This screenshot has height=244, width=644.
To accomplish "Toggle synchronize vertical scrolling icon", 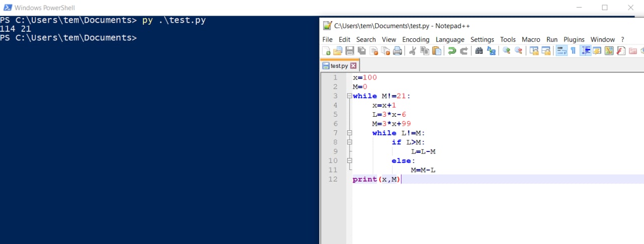I will 533,50.
